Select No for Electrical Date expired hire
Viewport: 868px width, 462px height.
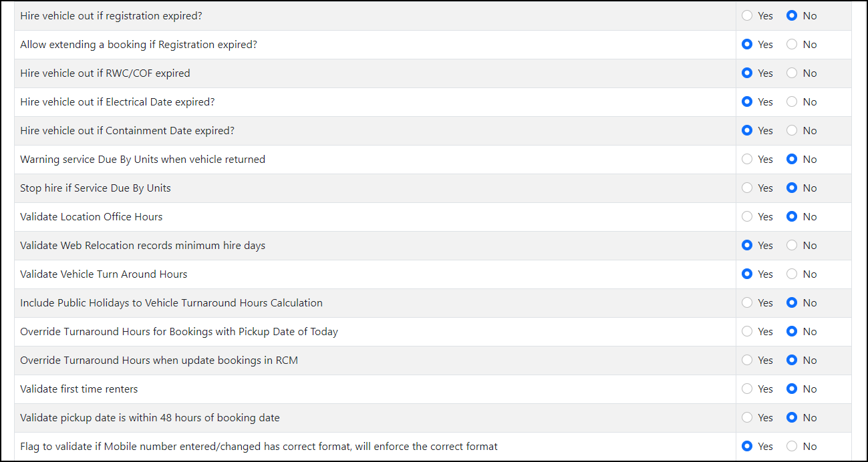click(792, 101)
